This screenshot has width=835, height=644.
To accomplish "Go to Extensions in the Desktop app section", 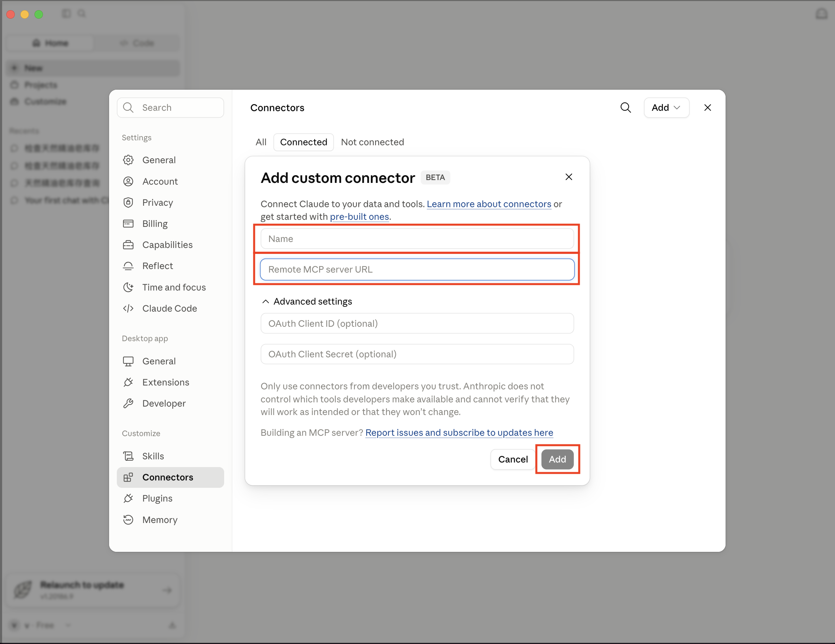I will pyautogui.click(x=170, y=382).
